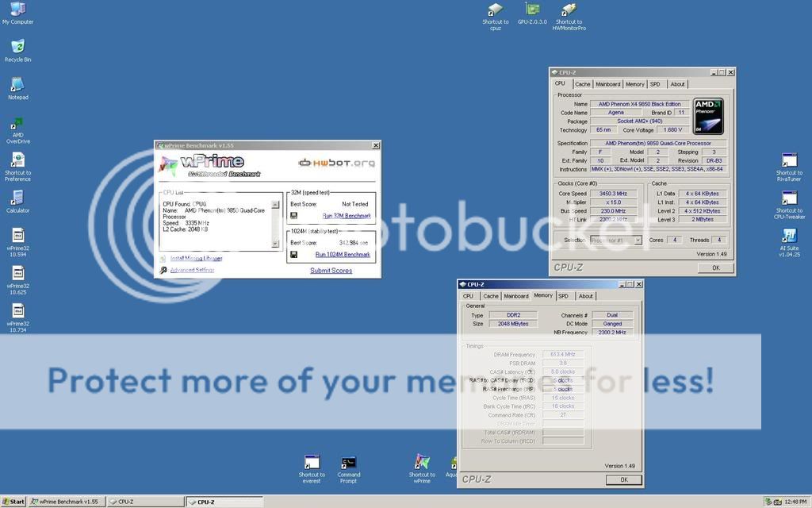Click the CPU List scrollbar up arrow in wPrime

point(275,205)
